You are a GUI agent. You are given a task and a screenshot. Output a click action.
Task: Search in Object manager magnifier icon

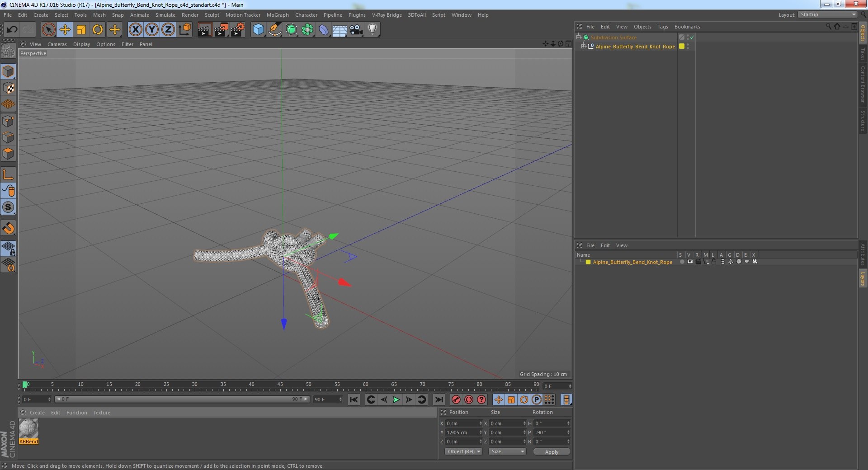point(828,27)
